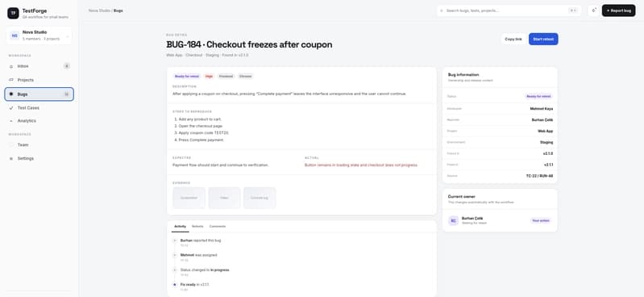Image resolution: width=644 pixels, height=297 pixels.
Task: Click the Inbox unread count badge
Action: point(67,66)
